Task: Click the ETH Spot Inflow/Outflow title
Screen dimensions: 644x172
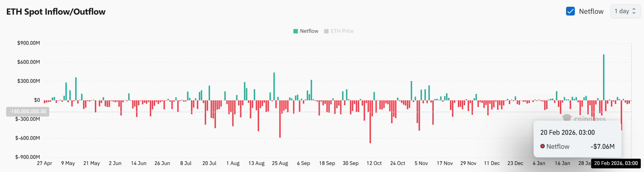Action: coord(56,12)
